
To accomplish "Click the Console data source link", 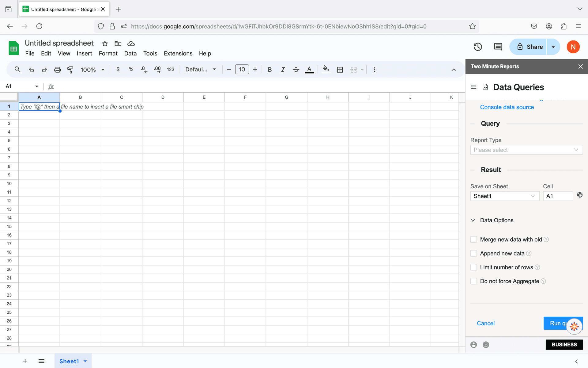I will tap(507, 106).
